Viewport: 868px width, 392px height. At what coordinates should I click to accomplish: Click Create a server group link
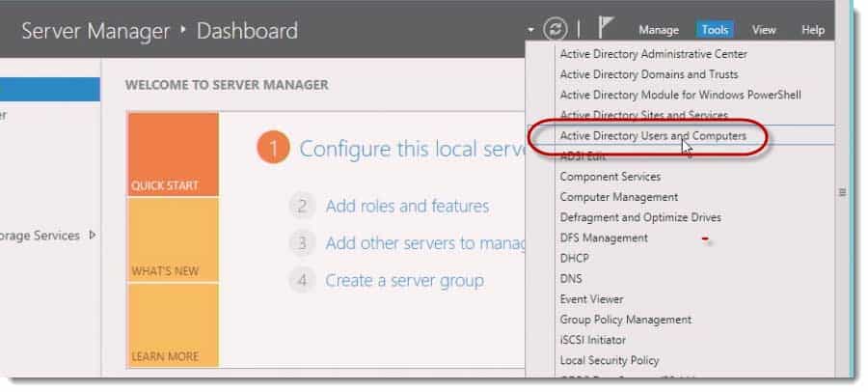404,281
